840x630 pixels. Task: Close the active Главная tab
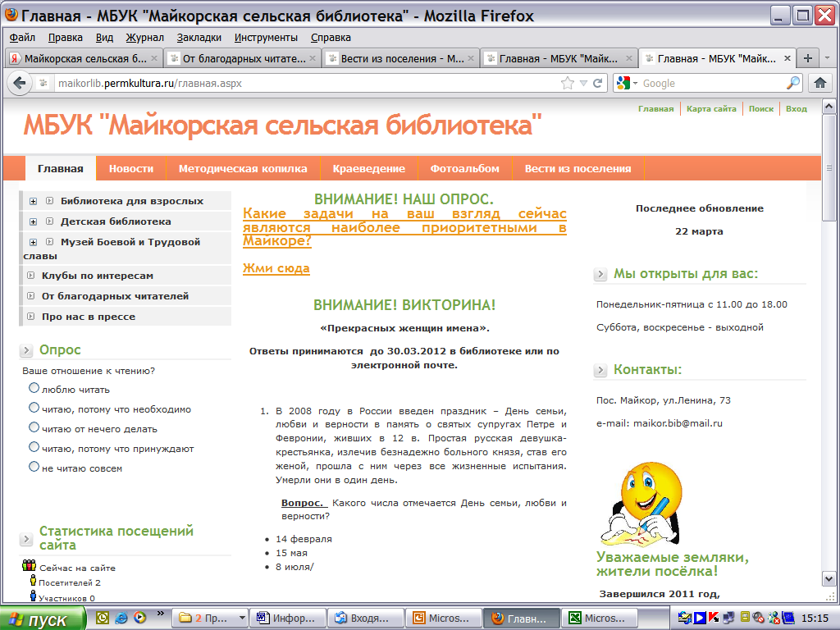click(x=787, y=58)
